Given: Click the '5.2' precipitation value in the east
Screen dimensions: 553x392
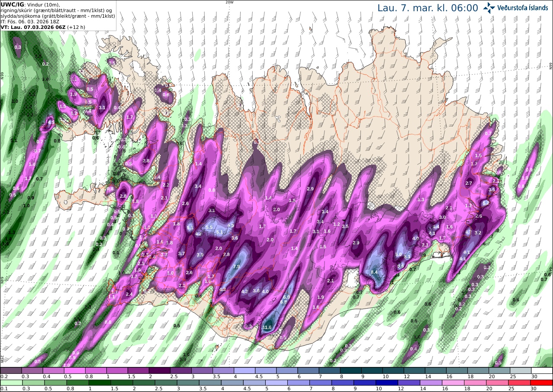Looking at the screenshot, I should pos(486,202).
